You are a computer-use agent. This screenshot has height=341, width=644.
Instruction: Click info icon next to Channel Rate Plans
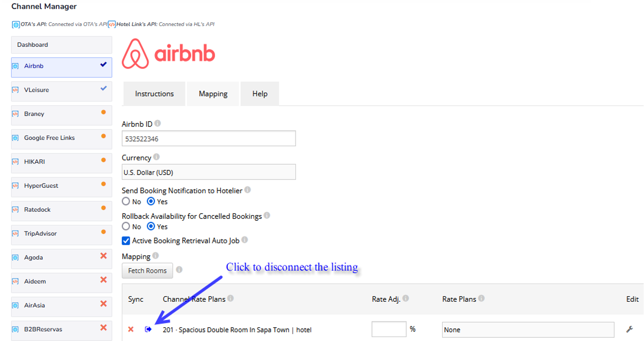(230, 298)
